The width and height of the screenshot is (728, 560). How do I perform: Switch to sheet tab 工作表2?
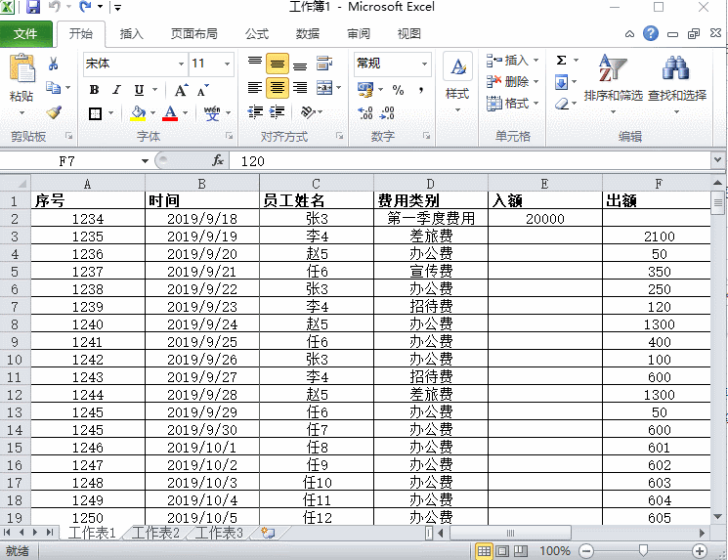[155, 533]
